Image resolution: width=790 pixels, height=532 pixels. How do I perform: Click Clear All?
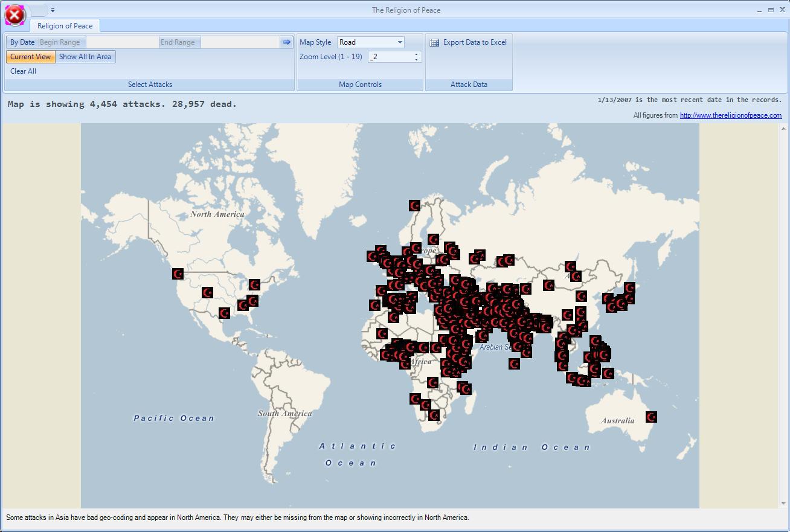(24, 71)
